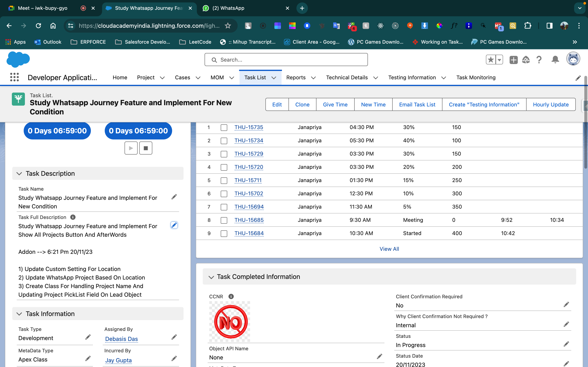This screenshot has width=588, height=367.
Task: Edit navigation bar with the pencil icon
Action: coord(578,78)
